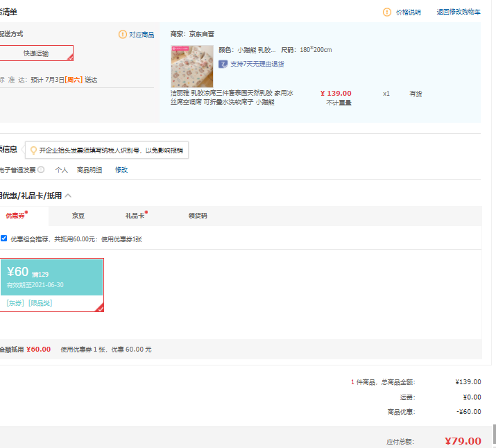Select the ¥60 满129 coupon card
The width and height of the screenshot is (496, 448).
pos(51,285)
